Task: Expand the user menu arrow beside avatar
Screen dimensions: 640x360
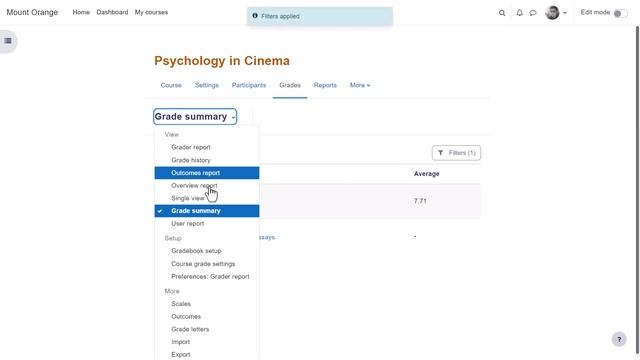Action: tap(565, 13)
